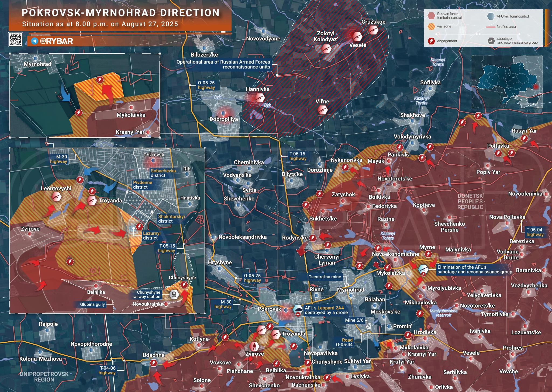Click the Ukraine overview mini-map thumbnail
The height and width of the screenshot is (392, 552).
[x=507, y=82]
